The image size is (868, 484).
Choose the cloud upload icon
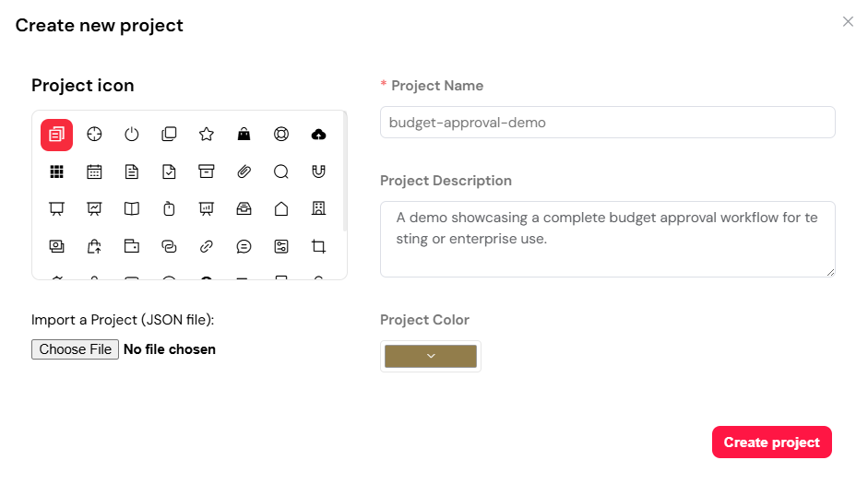coord(319,135)
